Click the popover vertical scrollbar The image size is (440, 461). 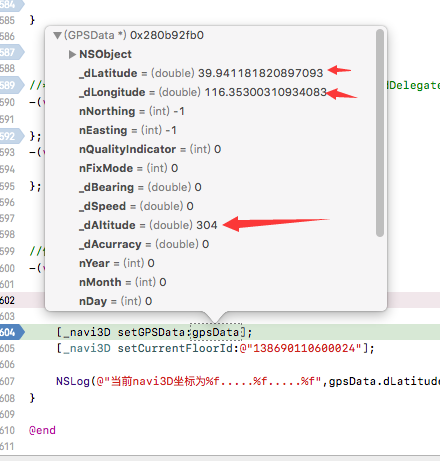pyautogui.click(x=380, y=133)
